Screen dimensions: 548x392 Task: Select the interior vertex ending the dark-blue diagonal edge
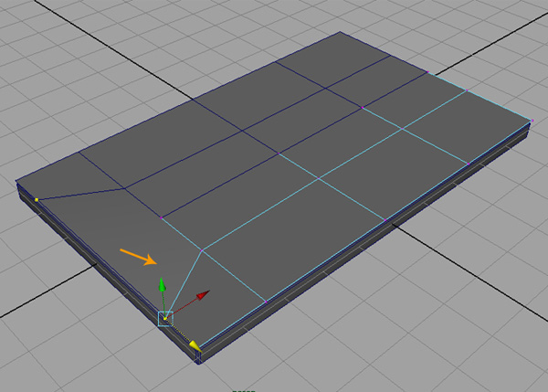point(123,189)
